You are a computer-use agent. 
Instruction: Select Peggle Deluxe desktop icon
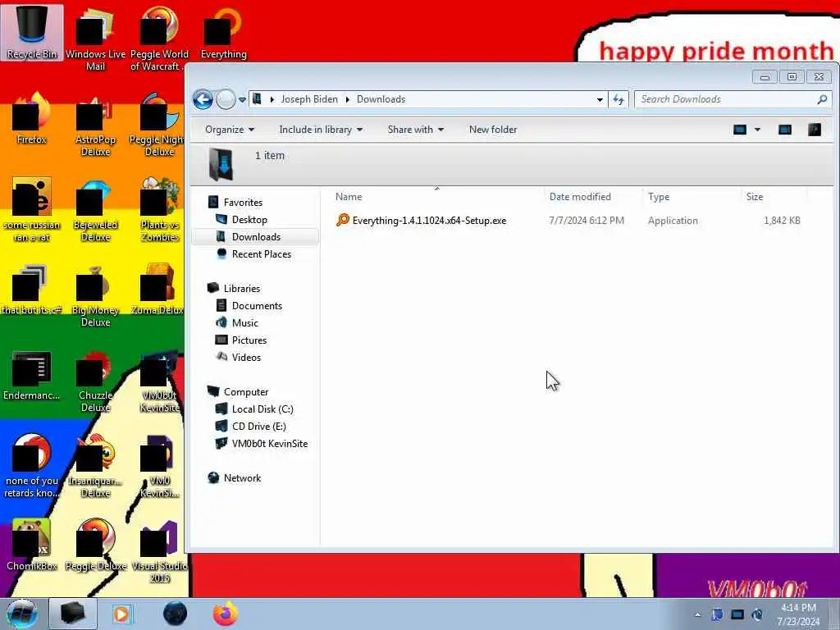tap(95, 546)
